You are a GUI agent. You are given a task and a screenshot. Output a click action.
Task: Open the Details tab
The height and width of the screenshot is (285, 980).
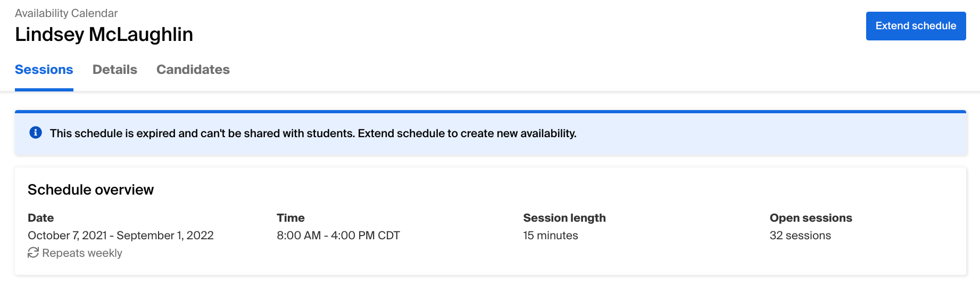click(115, 70)
